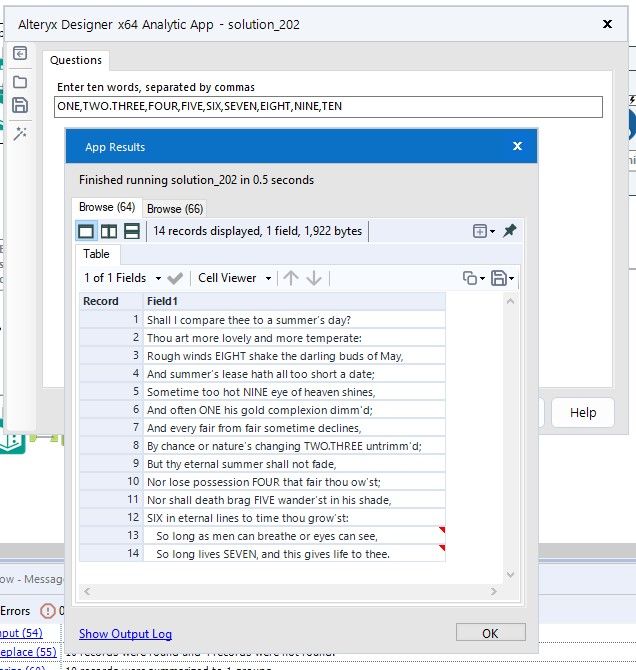
Task: Switch to the Browse (64) tab
Action: point(107,207)
